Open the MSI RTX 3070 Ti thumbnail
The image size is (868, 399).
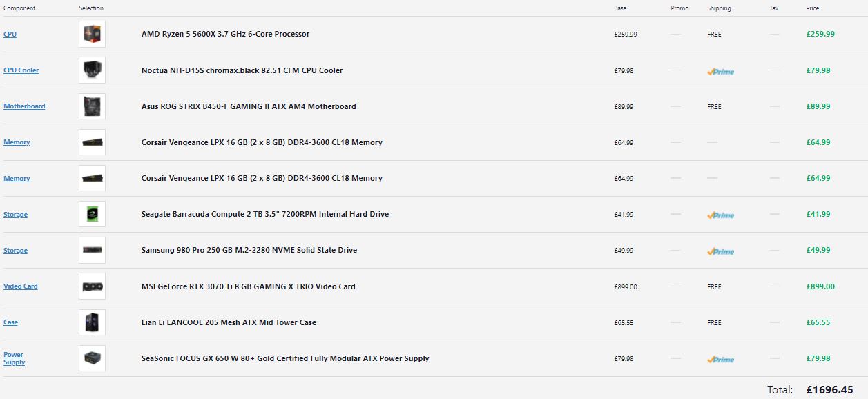[92, 286]
